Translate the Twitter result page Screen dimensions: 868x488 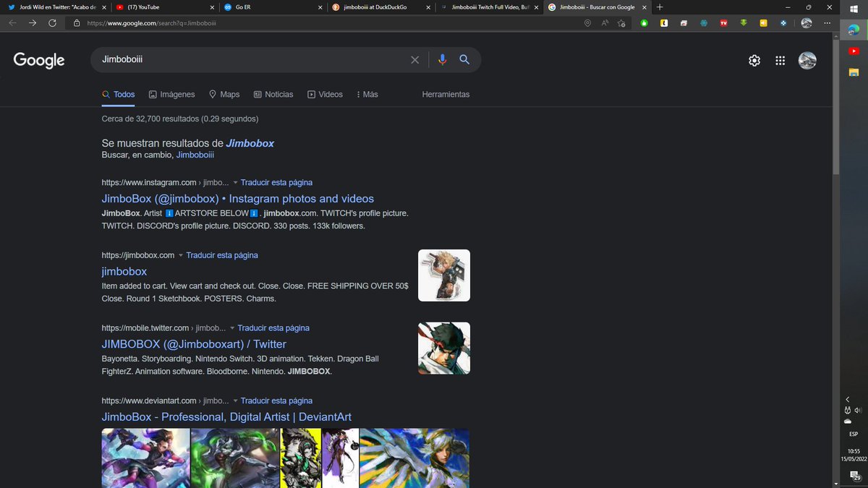click(x=273, y=328)
